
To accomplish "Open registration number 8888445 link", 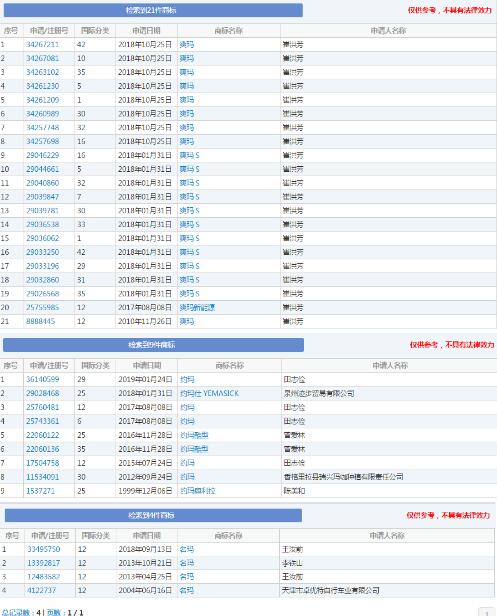I will 40,321.
